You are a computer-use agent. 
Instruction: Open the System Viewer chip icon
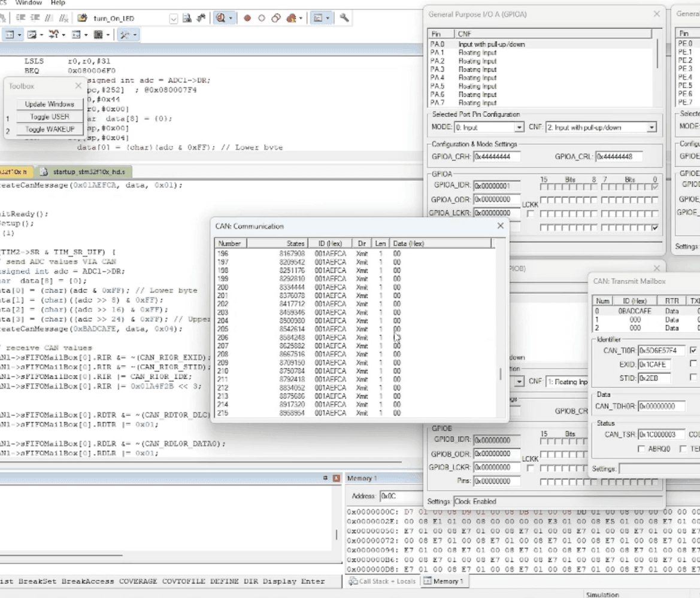tap(98, 34)
